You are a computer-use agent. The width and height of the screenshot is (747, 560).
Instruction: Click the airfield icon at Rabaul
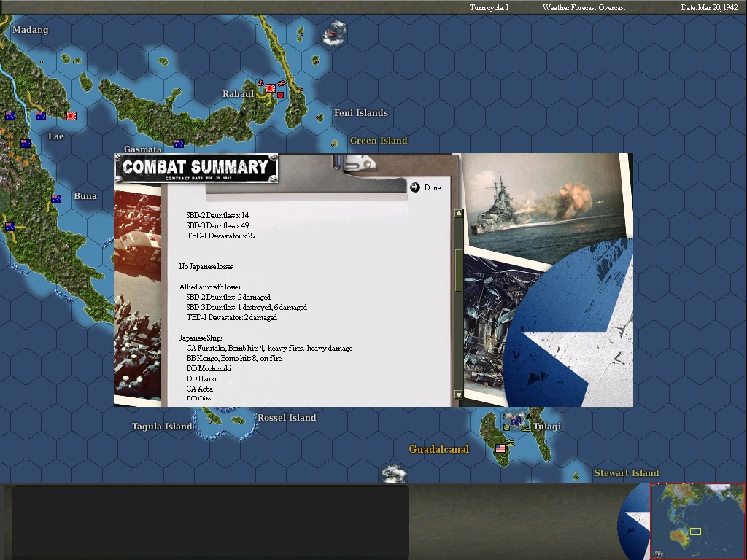282,84
